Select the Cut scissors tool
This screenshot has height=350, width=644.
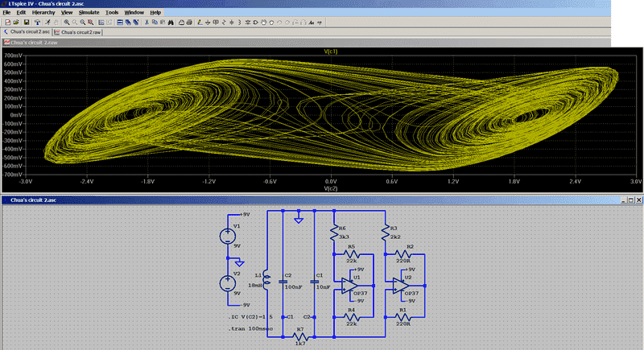coord(147,22)
